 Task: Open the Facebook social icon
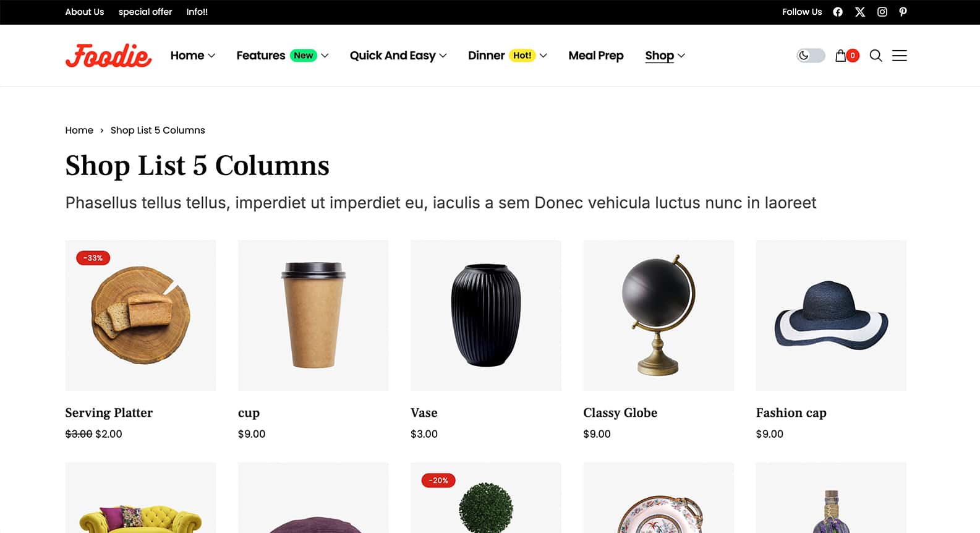838,12
